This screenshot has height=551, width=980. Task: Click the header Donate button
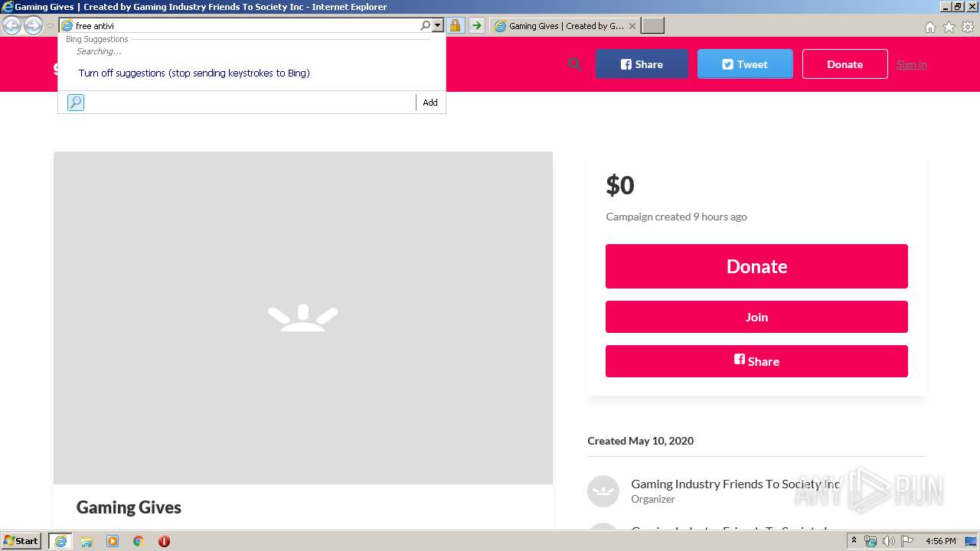coord(844,64)
